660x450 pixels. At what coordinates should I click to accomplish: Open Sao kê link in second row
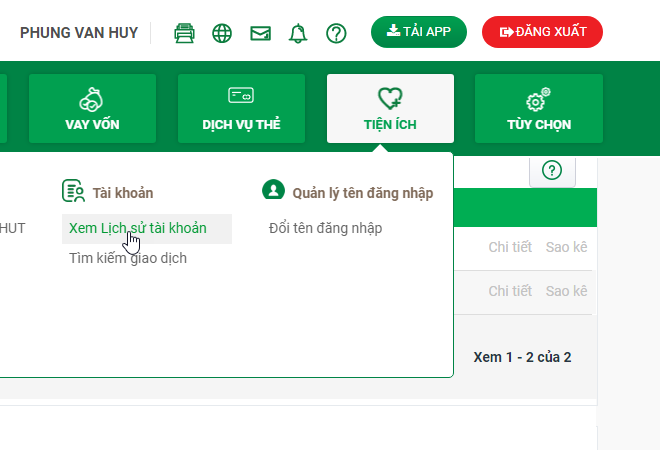(x=567, y=291)
